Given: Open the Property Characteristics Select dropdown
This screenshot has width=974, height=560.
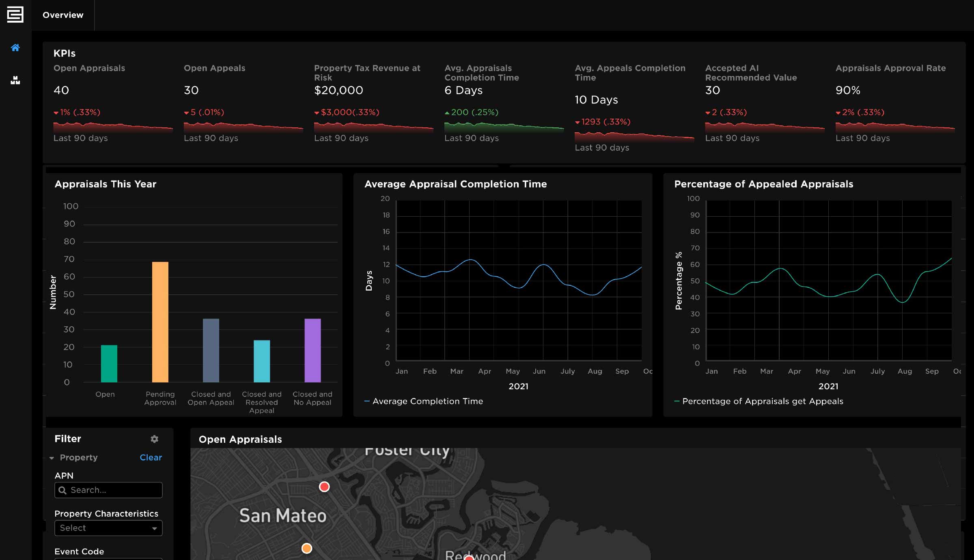Looking at the screenshot, I should point(108,528).
